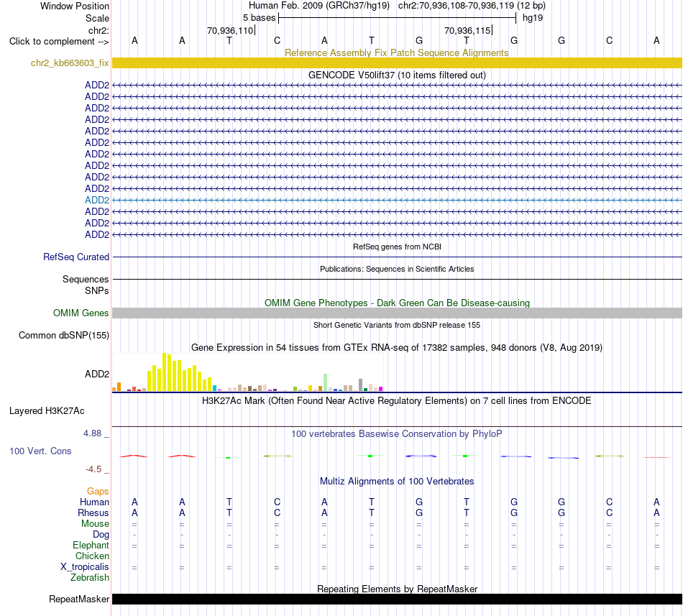
Task: Click the Window Position label
Action: click(x=75, y=6)
